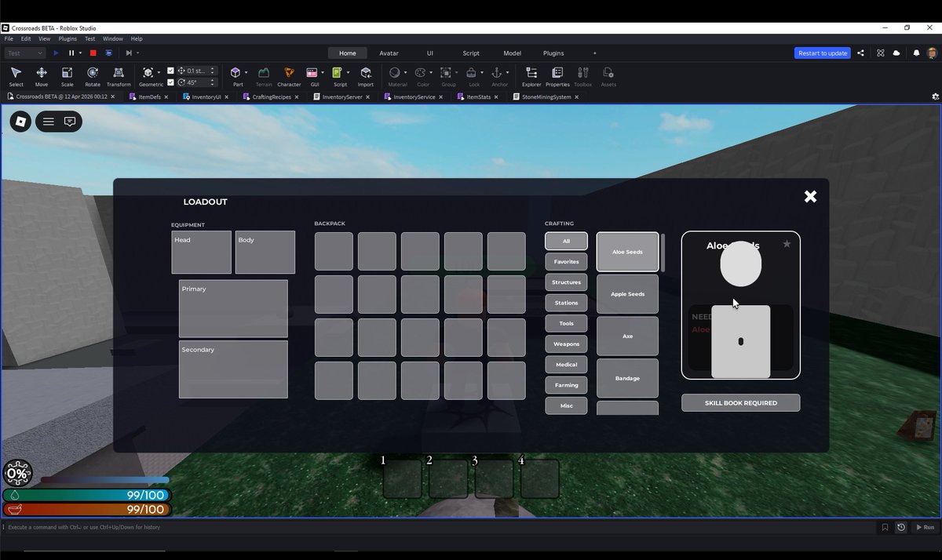Stop the running playtest

[93, 53]
